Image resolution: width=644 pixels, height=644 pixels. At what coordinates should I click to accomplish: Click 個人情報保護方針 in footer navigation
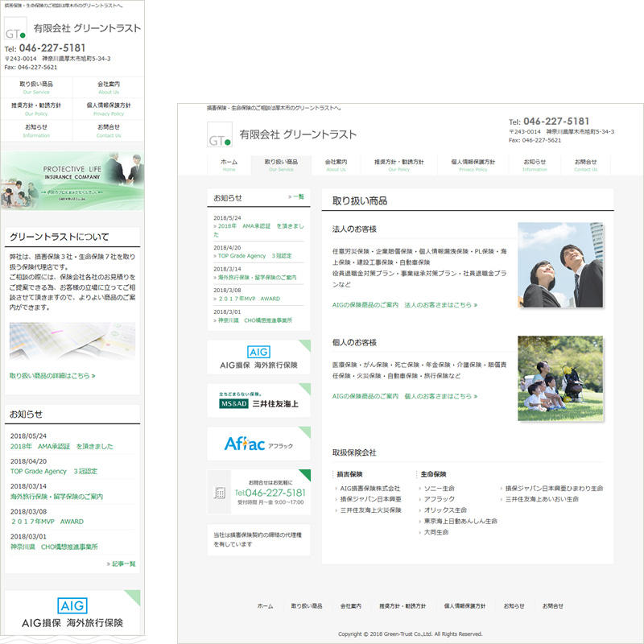coord(464,606)
